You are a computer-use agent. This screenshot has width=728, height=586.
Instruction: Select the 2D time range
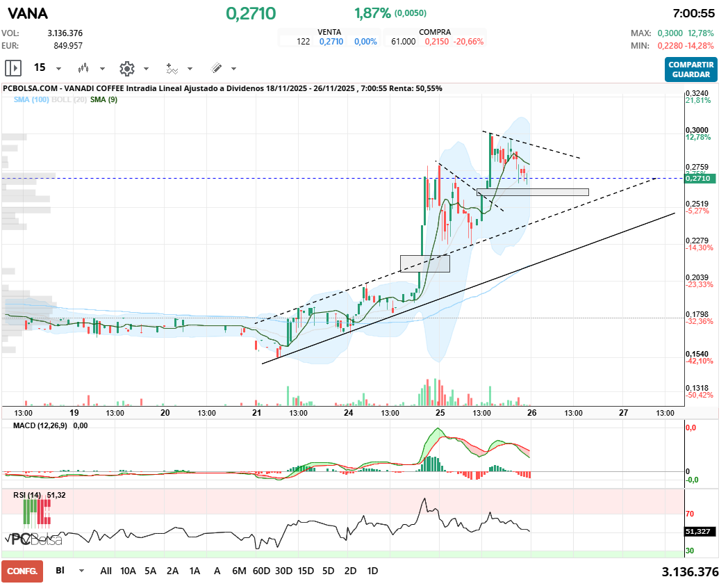351,571
